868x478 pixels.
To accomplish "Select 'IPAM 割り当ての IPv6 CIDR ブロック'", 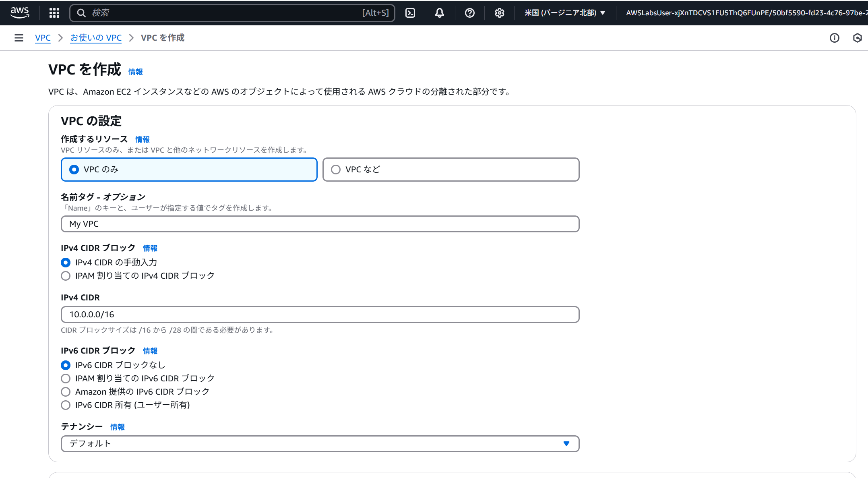I will tap(66, 379).
